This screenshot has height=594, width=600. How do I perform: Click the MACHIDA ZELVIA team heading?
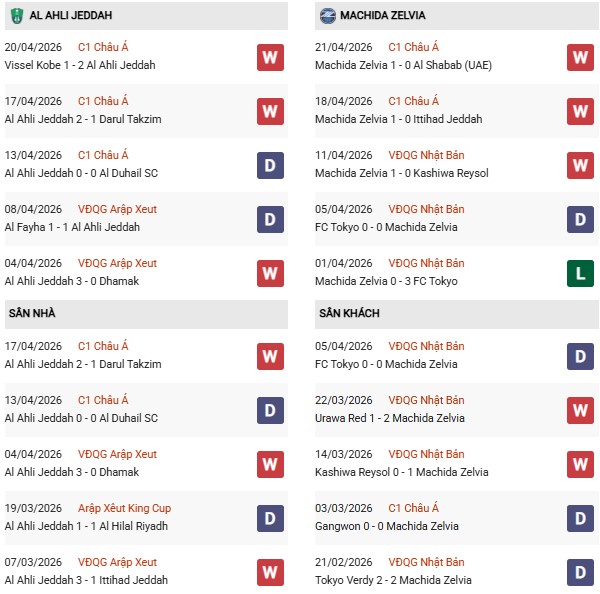382,16
